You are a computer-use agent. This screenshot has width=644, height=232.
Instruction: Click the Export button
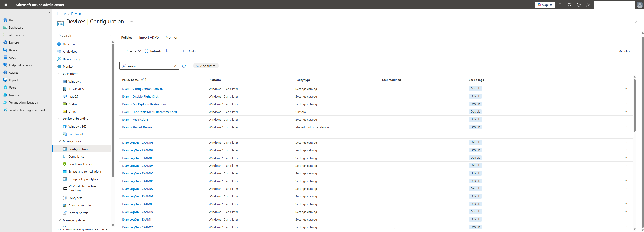point(172,51)
